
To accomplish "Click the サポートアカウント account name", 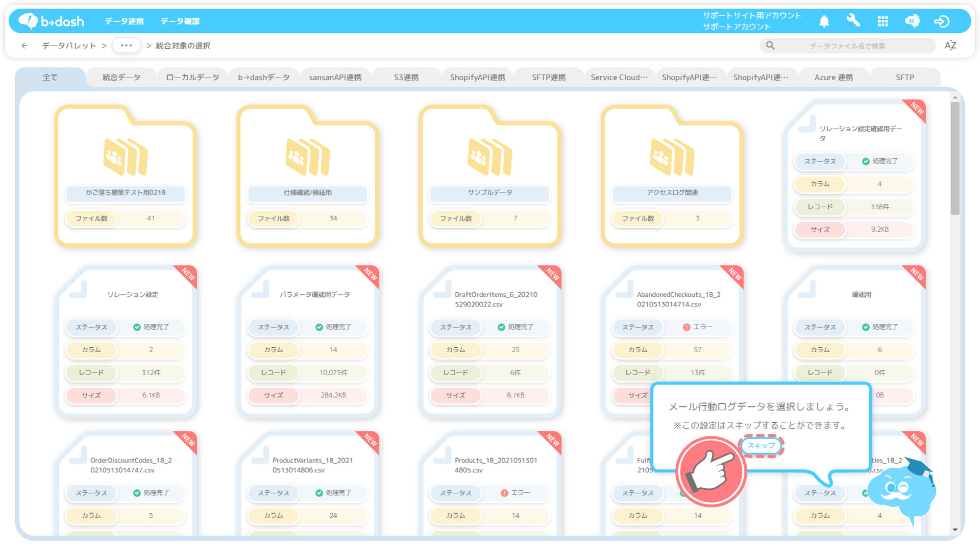I will tap(736, 26).
